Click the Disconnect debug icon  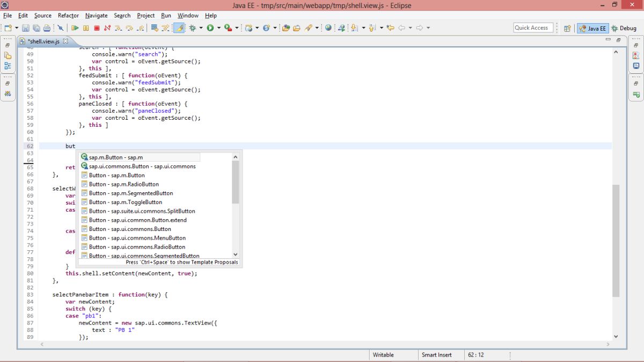click(x=107, y=28)
